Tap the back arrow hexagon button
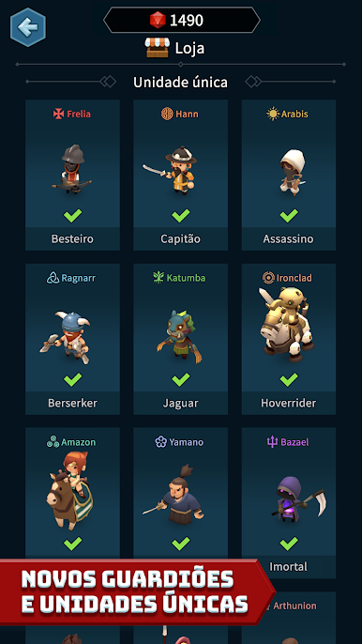 coord(28,27)
